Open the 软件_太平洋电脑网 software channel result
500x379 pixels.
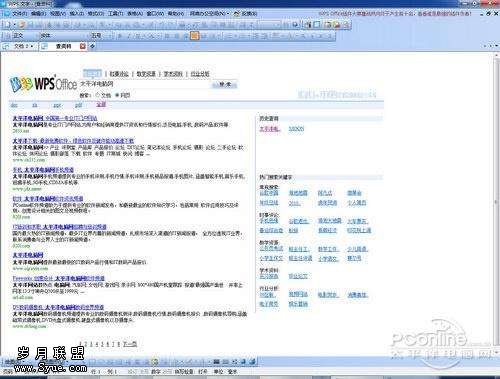tap(48, 199)
